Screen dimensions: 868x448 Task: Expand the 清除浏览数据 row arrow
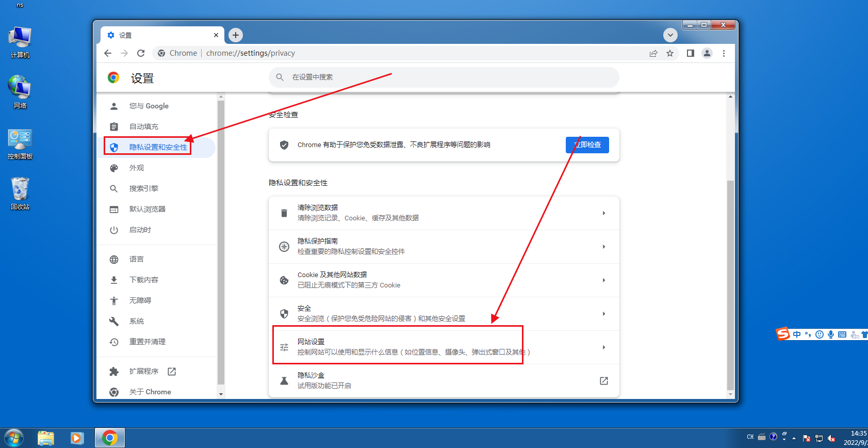coord(604,213)
